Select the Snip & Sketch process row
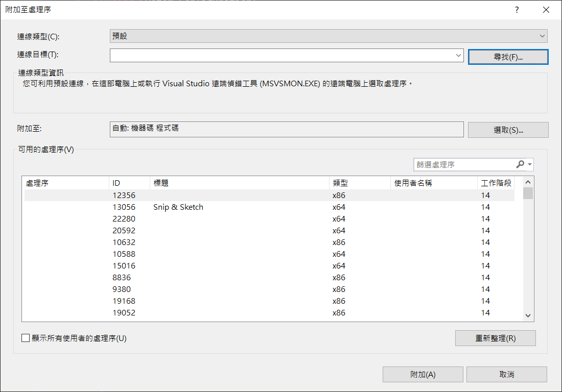The height and width of the screenshot is (392, 562). [x=178, y=207]
